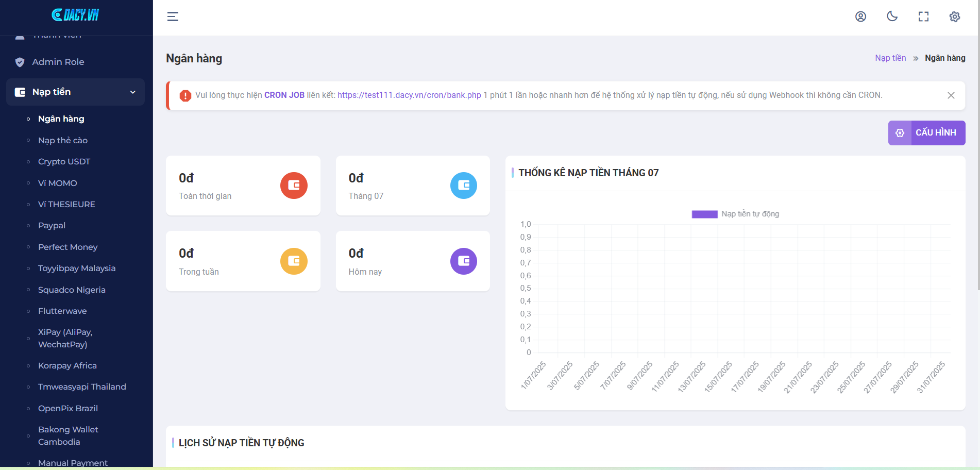This screenshot has height=470, width=980.
Task: Click the 15/07/2025 chart axis label
Action: tap(718, 377)
